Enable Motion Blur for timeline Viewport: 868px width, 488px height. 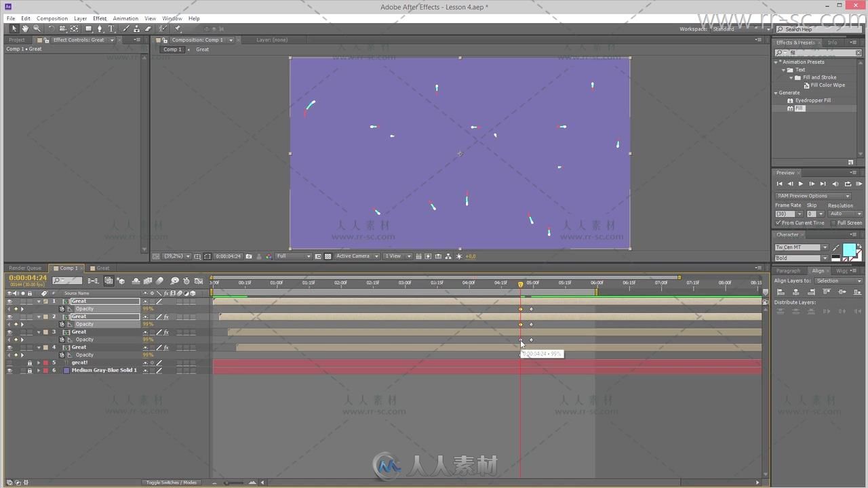[x=159, y=281]
